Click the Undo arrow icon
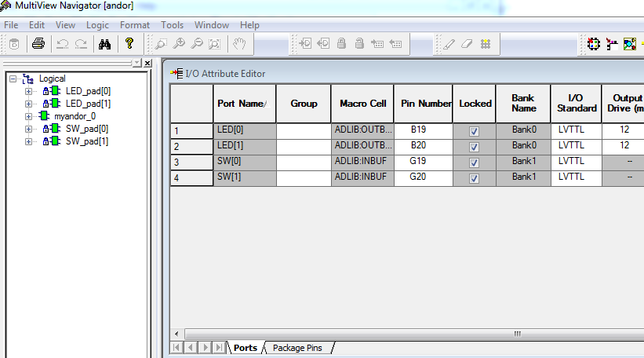The image size is (644, 358). coord(63,44)
